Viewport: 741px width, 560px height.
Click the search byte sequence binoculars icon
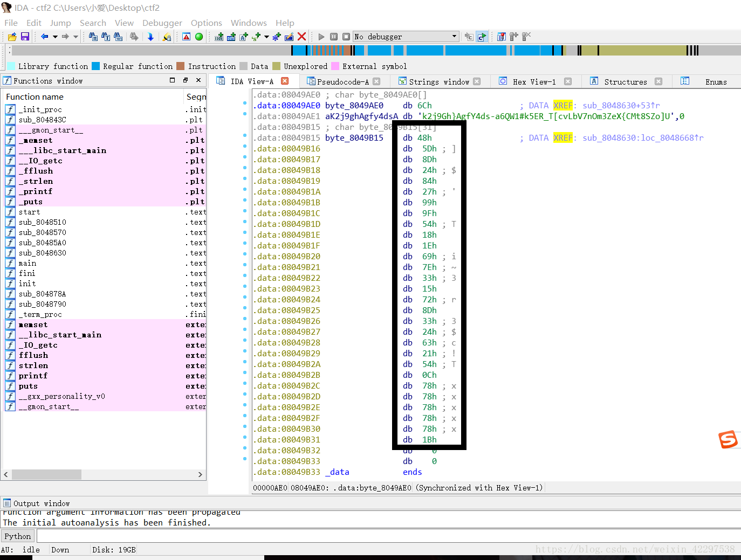tap(118, 37)
